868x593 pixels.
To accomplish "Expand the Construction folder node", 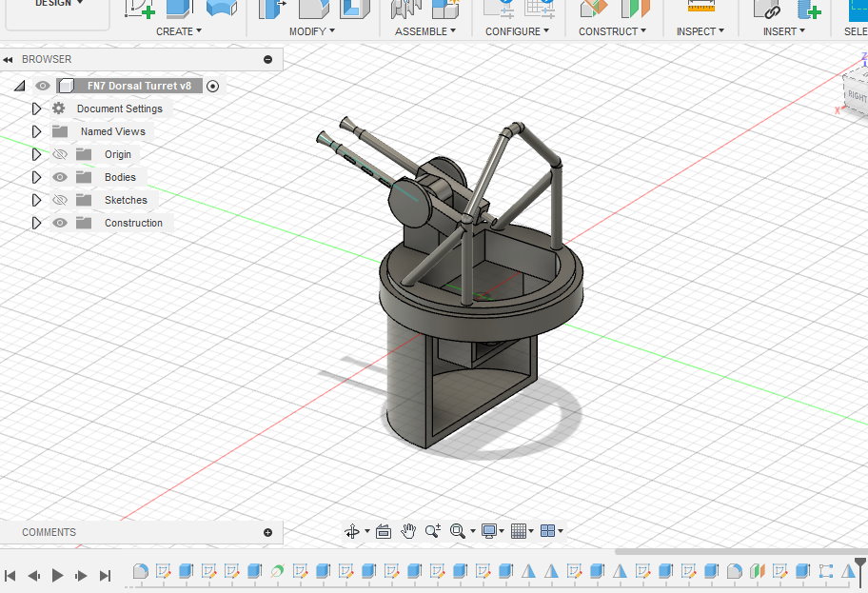I will click(37, 223).
